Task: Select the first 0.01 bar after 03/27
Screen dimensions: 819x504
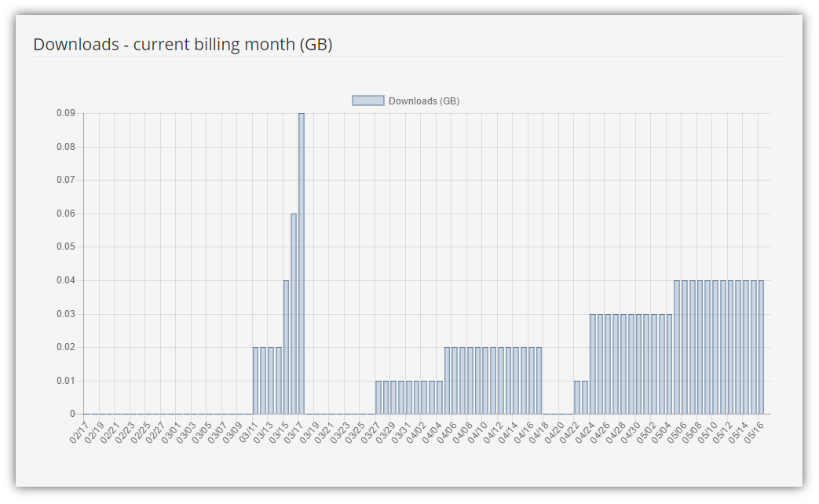Action: [x=378, y=397]
